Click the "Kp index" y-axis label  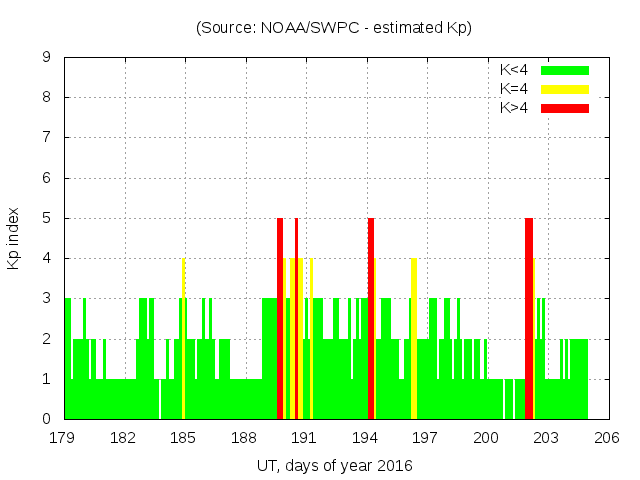pyautogui.click(x=14, y=238)
